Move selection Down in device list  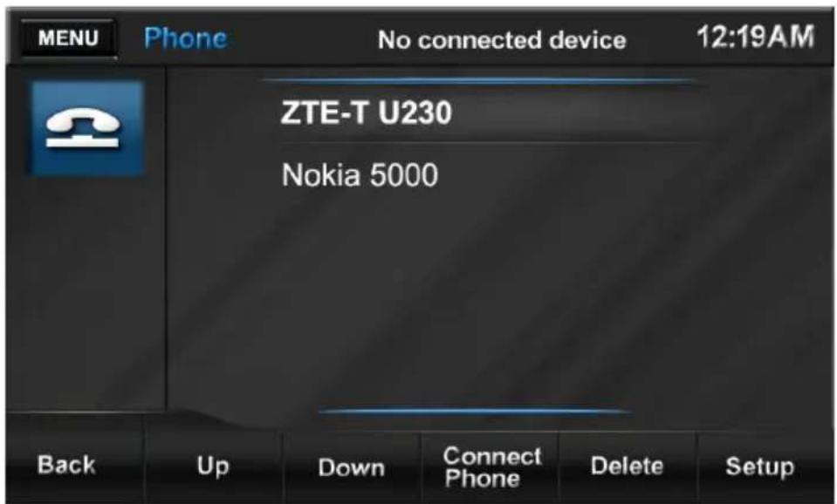351,467
